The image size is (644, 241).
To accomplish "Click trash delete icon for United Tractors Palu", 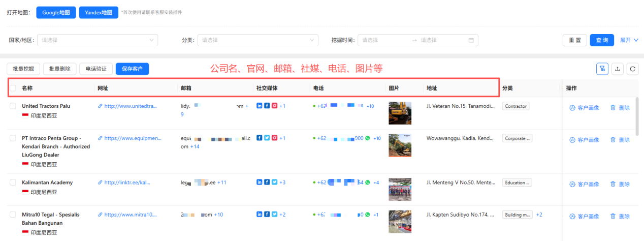I will pos(613,108).
